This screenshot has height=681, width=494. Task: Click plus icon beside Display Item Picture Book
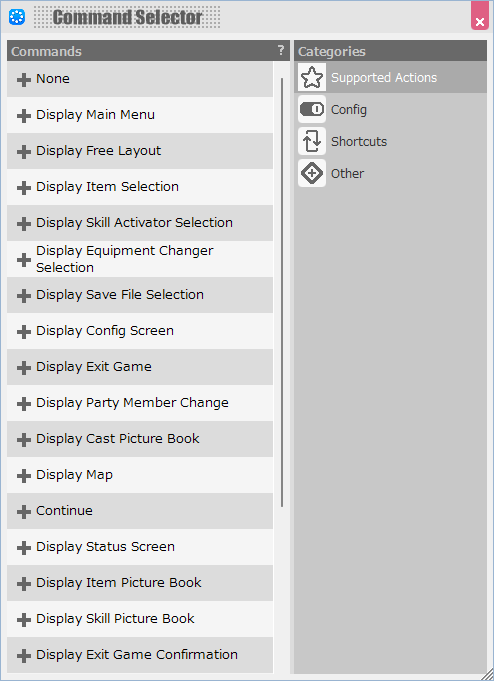24,585
